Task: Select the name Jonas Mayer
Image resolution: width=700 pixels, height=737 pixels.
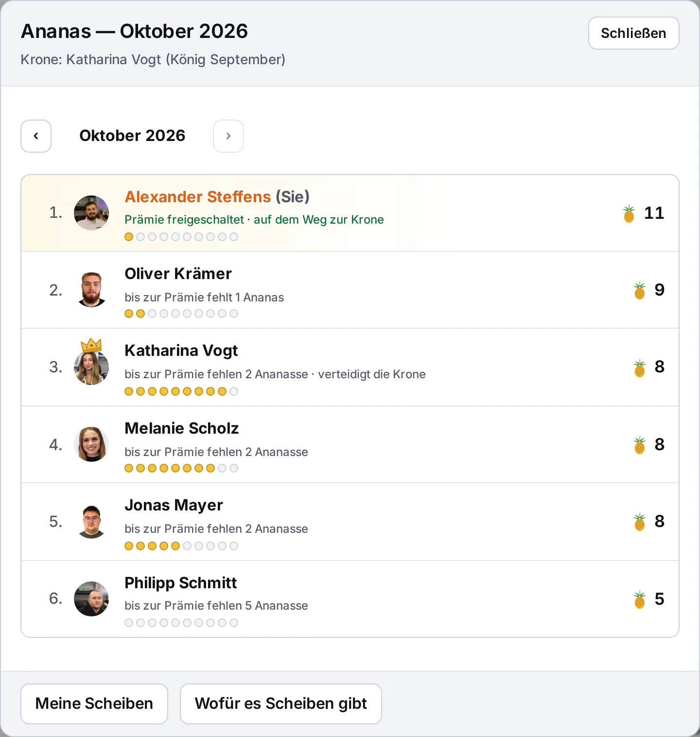Action: coord(174,505)
